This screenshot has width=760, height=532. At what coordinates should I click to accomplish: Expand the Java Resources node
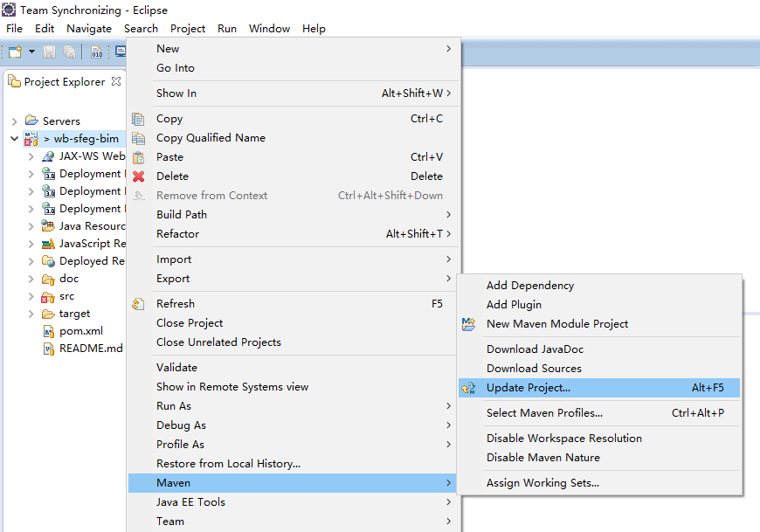point(31,226)
